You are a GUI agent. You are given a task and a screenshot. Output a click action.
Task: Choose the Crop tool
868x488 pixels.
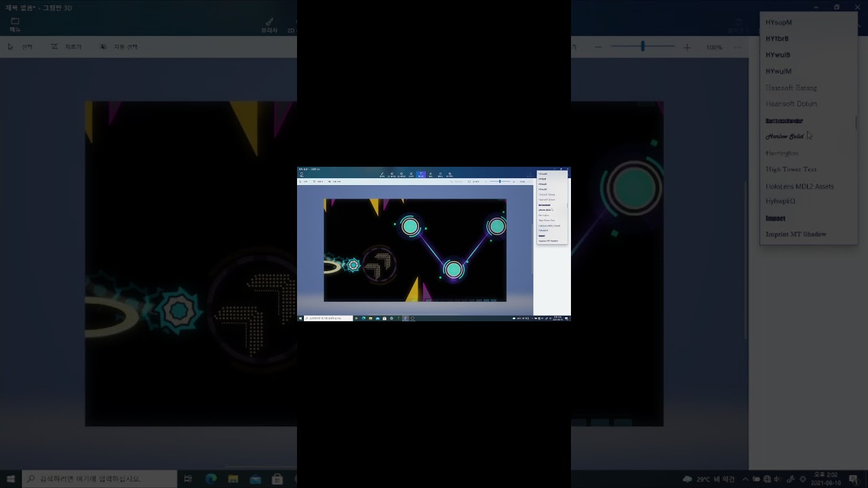click(x=318, y=182)
